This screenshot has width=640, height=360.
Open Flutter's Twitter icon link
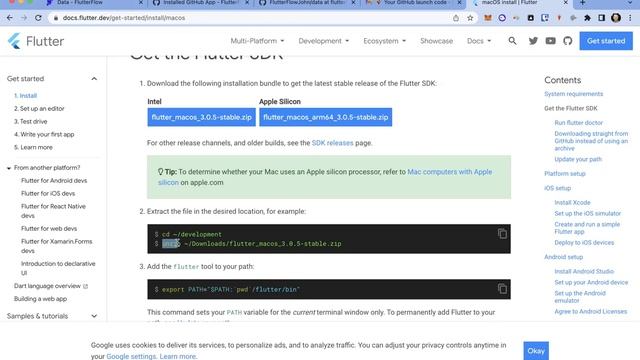coord(533,41)
